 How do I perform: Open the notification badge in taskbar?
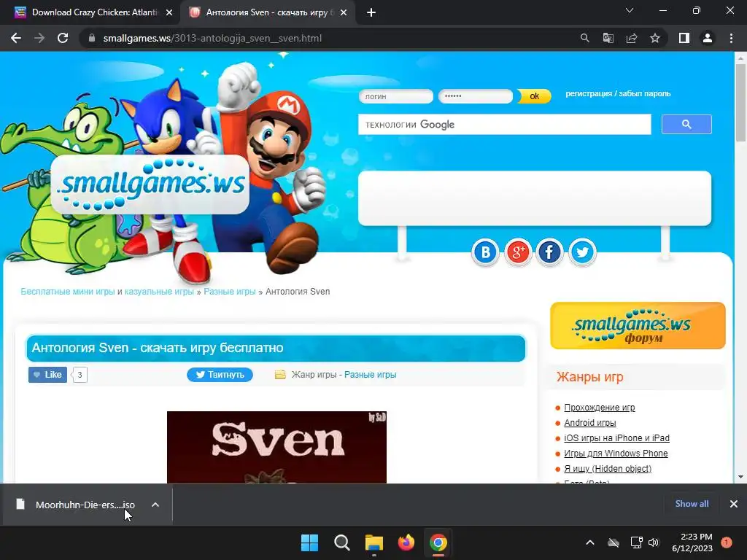[726, 542]
